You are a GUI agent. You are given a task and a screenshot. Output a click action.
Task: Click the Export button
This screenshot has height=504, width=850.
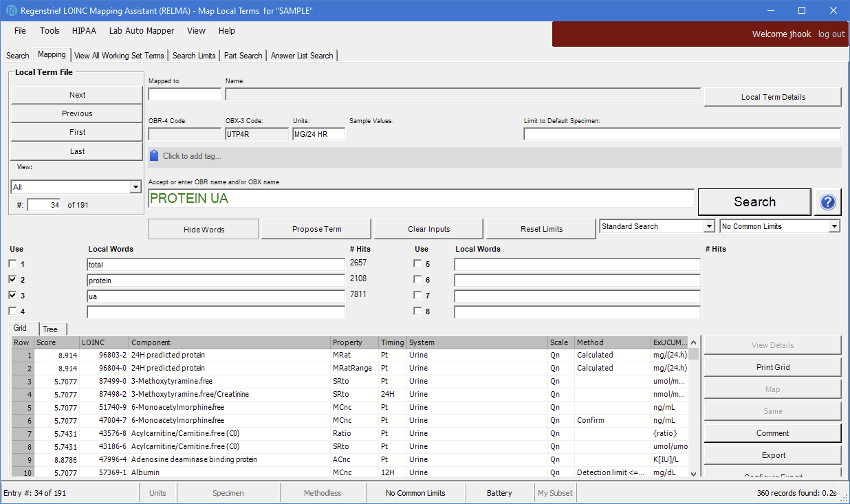tap(773, 455)
